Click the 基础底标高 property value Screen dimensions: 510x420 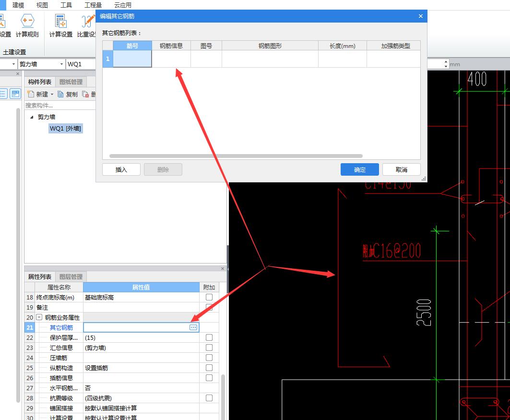[x=99, y=297]
